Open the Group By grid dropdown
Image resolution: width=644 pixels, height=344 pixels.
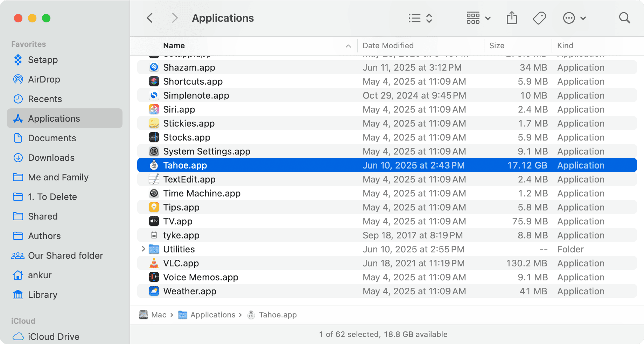point(478,18)
